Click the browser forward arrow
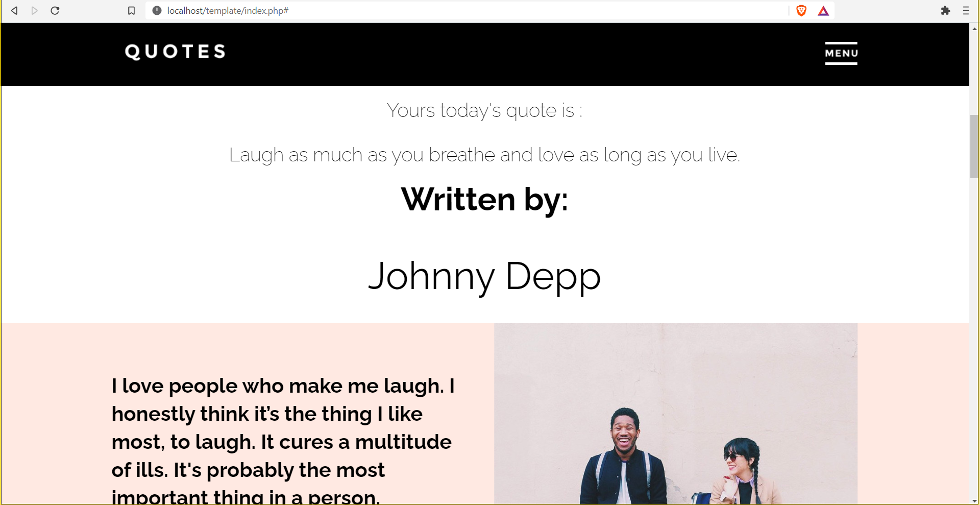 coord(34,11)
